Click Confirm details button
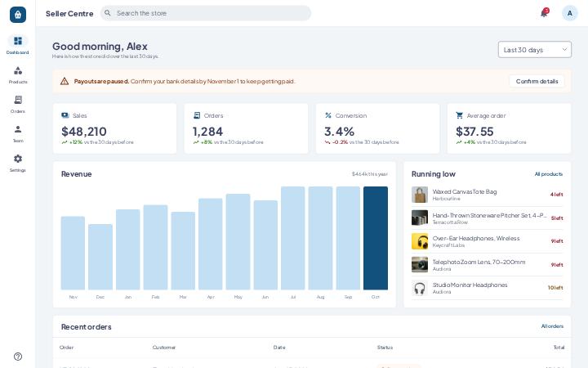This screenshot has height=368, width=588. pos(537,81)
